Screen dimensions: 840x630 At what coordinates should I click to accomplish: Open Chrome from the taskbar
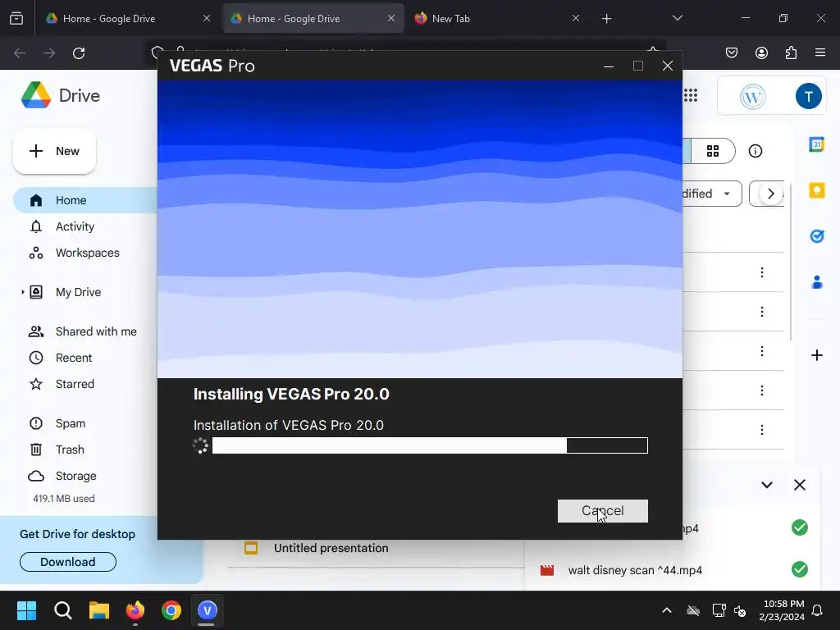point(171,610)
